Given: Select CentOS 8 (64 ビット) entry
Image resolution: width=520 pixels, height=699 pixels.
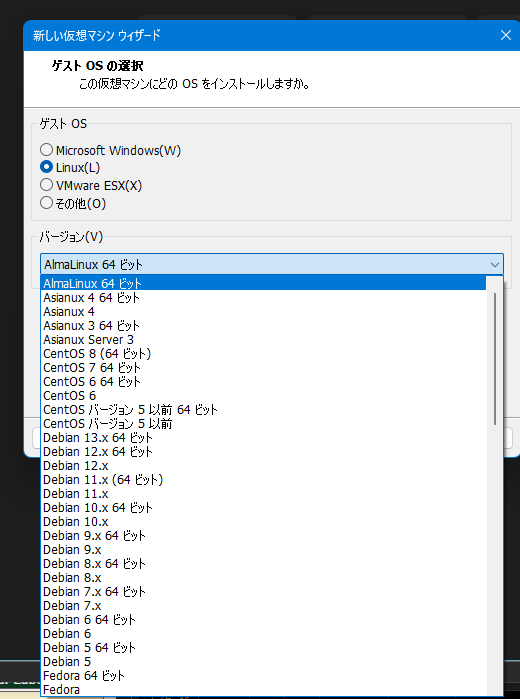Looking at the screenshot, I should coord(263,354).
